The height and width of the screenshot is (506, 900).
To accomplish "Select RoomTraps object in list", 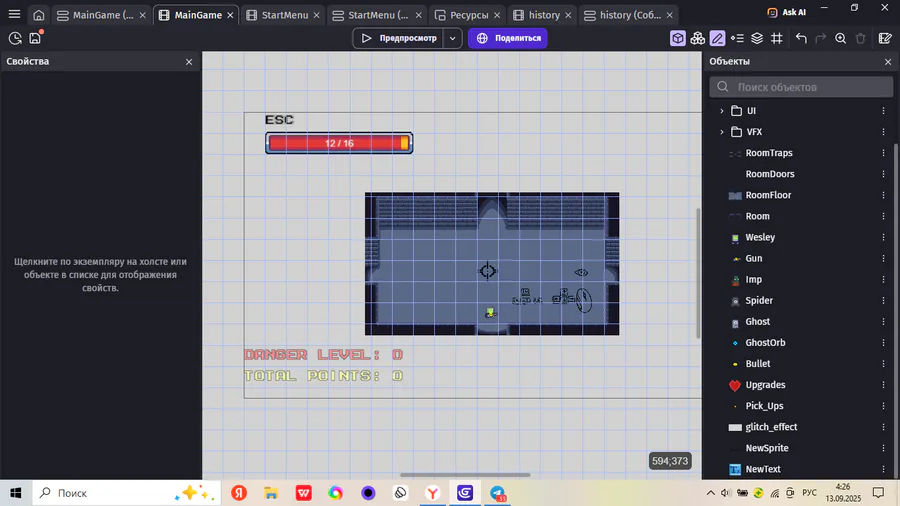I will (769, 153).
